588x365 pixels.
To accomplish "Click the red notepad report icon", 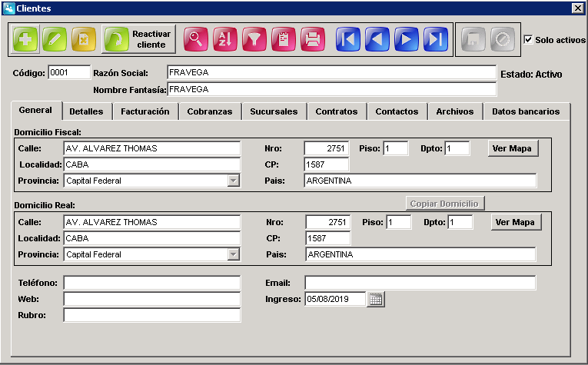I will 284,39.
